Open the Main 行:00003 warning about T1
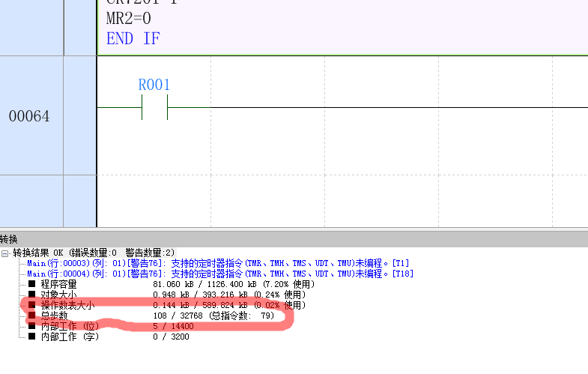This screenshot has height=374, width=588. pos(217,264)
